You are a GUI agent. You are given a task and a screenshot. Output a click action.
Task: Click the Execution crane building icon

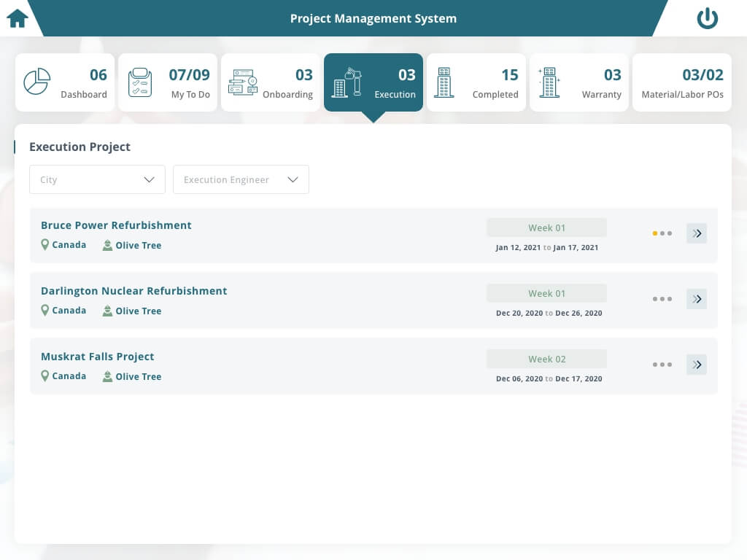pos(347,82)
